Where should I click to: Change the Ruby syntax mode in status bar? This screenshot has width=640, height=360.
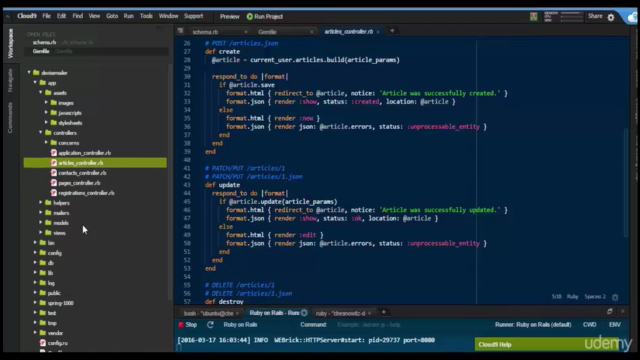click(x=572, y=297)
